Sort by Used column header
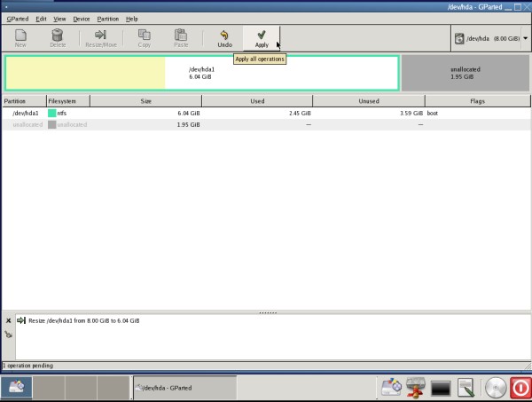The width and height of the screenshot is (532, 402). click(x=257, y=101)
